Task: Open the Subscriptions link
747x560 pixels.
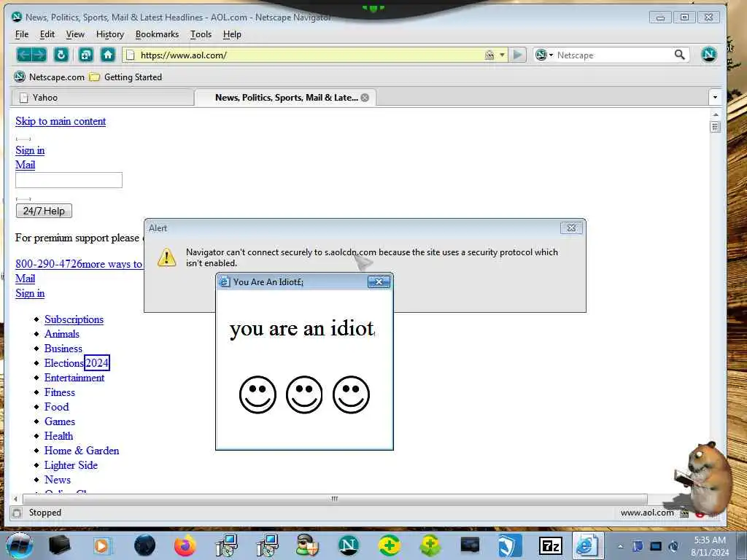Action: tap(74, 319)
